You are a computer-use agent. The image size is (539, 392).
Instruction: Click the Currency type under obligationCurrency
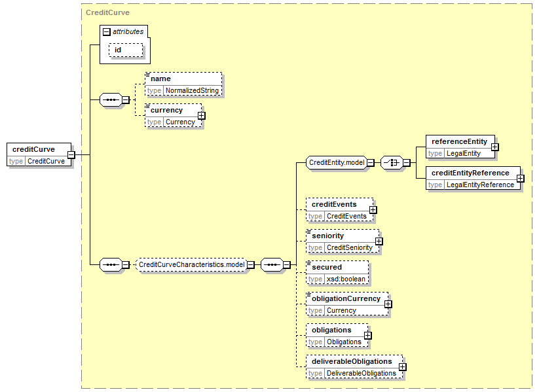click(341, 311)
